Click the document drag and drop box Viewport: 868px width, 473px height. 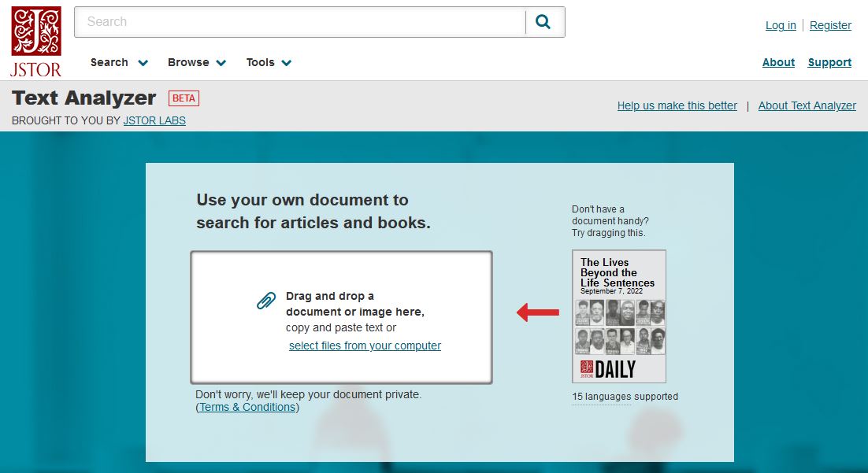[342, 317]
